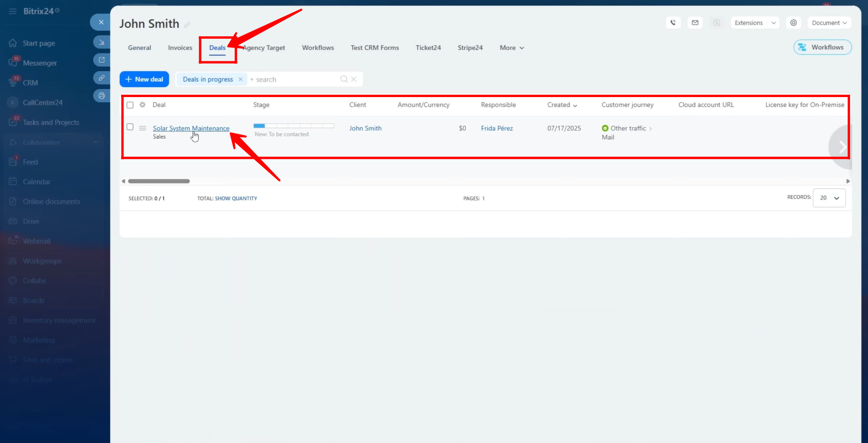Open row actions menu for Solar System Maintenance

tap(142, 128)
